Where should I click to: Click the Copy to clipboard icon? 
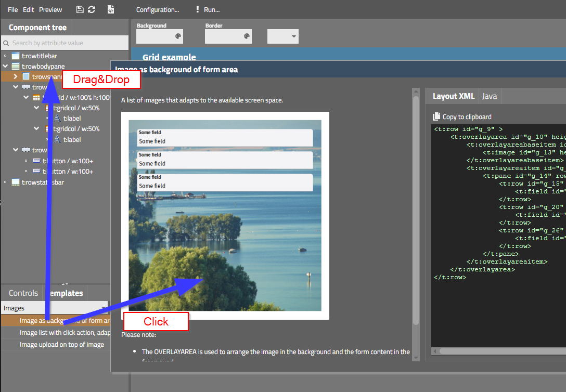click(x=437, y=117)
